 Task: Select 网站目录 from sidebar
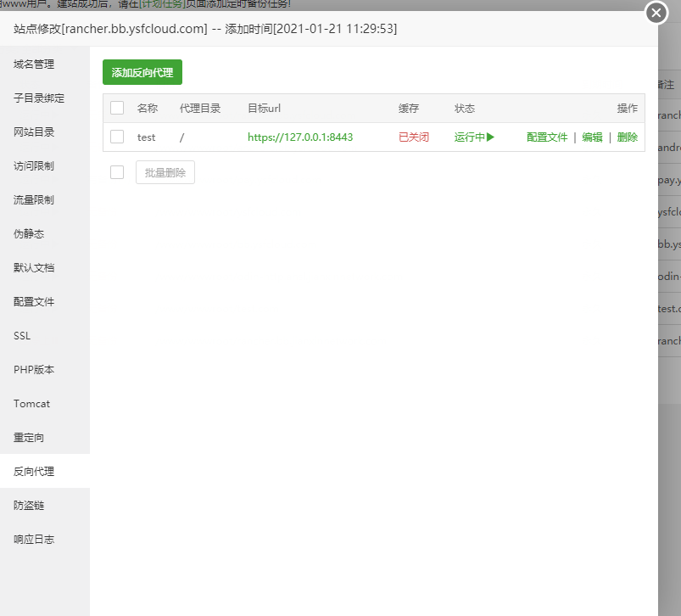(x=34, y=132)
